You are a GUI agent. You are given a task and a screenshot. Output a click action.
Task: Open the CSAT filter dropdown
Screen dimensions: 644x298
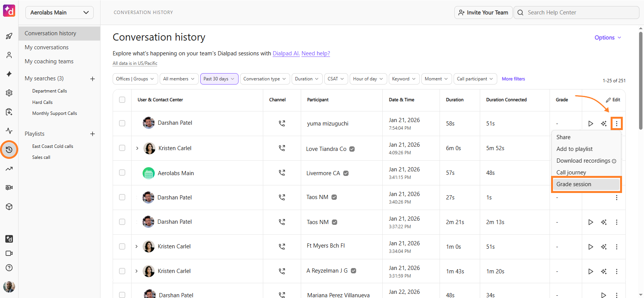[x=336, y=79]
